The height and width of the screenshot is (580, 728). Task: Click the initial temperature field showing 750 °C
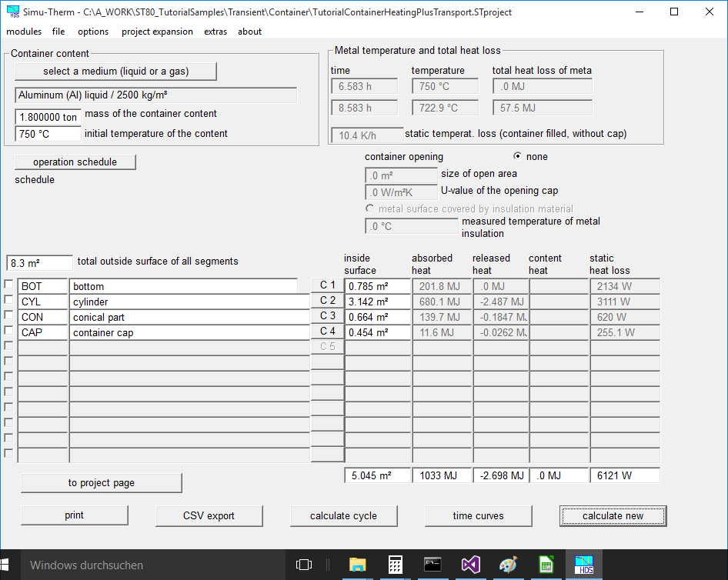pyautogui.click(x=48, y=134)
